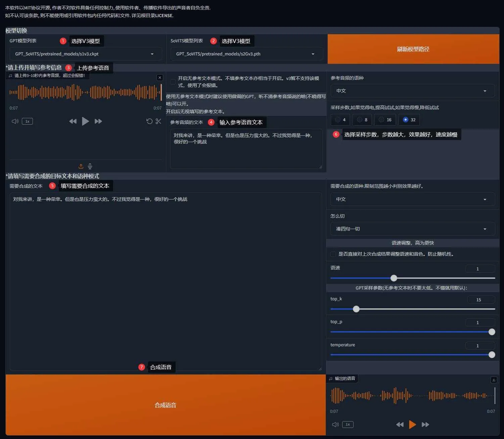Click the upload file icon under reference audio
Screen dimensions: 504x439
pos(81,166)
